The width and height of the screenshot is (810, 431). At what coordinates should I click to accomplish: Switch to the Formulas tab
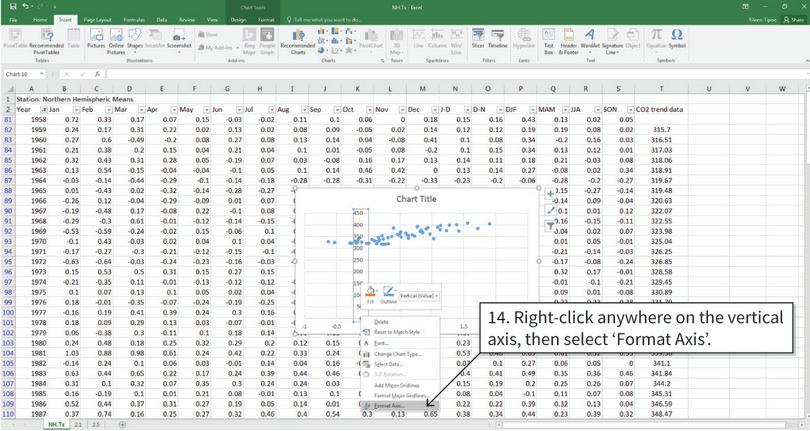click(134, 20)
